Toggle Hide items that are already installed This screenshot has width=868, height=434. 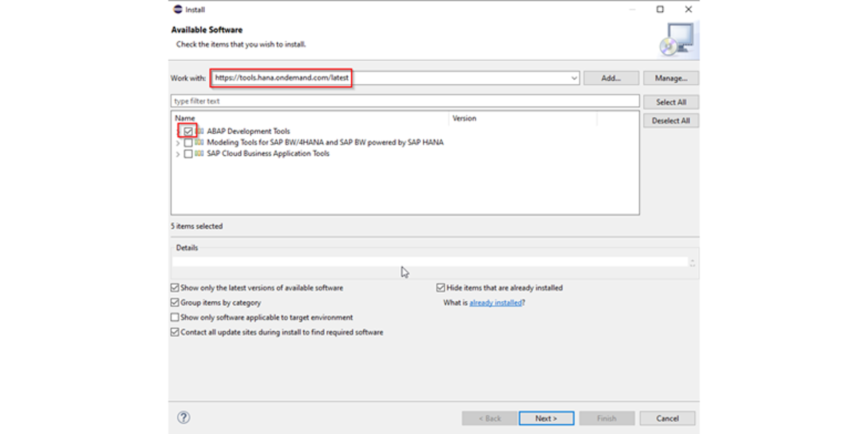(x=441, y=288)
